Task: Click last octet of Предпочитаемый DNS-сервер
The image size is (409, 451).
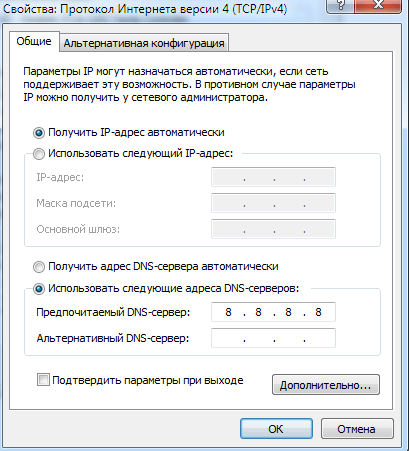Action: pyautogui.click(x=318, y=312)
